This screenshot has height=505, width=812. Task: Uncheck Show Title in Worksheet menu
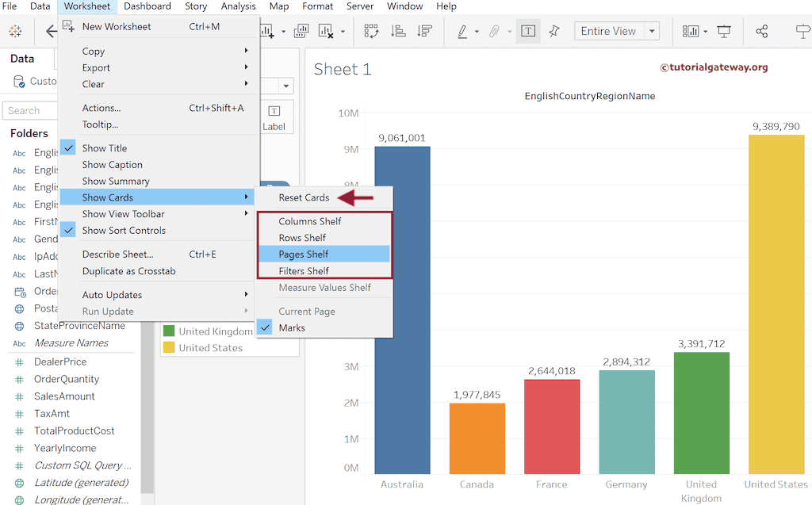104,148
